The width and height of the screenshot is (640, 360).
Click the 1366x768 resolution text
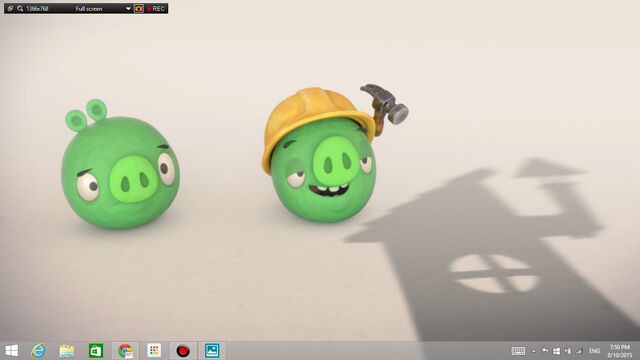[37, 9]
